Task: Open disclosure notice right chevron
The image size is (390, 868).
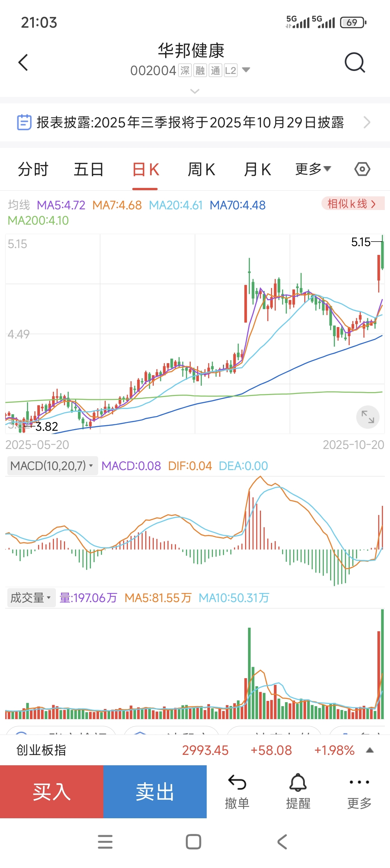Action: (367, 122)
